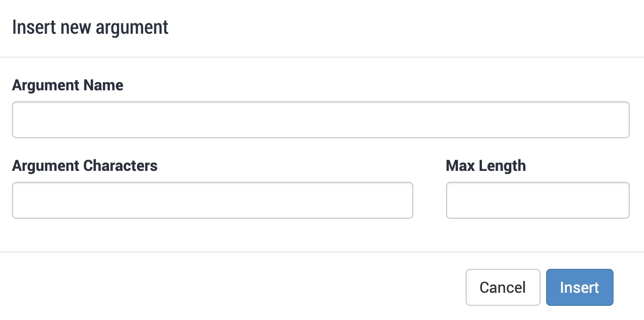The image size is (644, 320).
Task: Hit the white Cancel button
Action: [x=503, y=287]
